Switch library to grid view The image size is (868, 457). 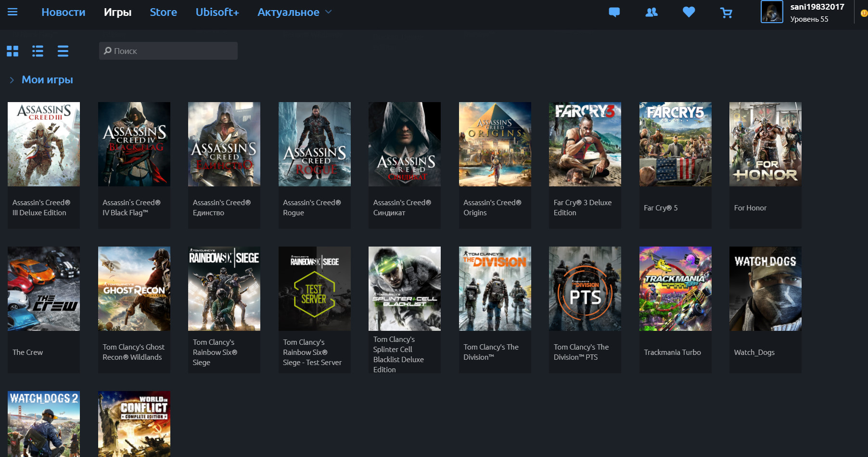pos(13,51)
